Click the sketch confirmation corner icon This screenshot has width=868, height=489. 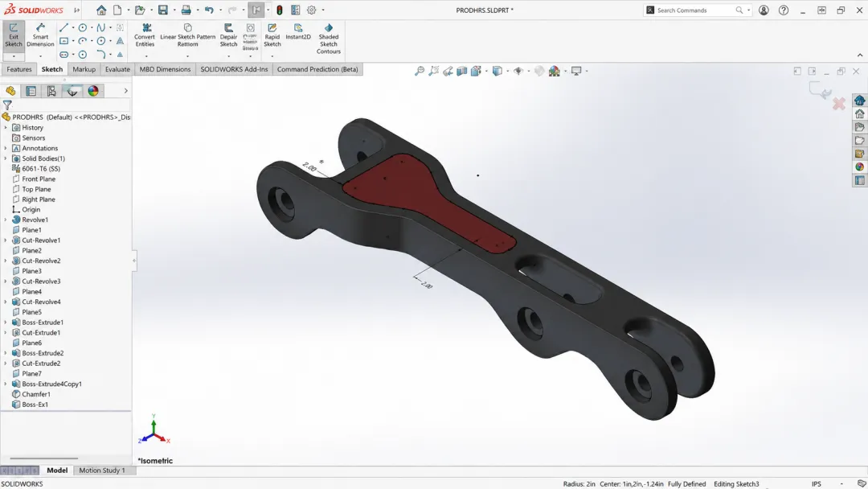tap(820, 91)
